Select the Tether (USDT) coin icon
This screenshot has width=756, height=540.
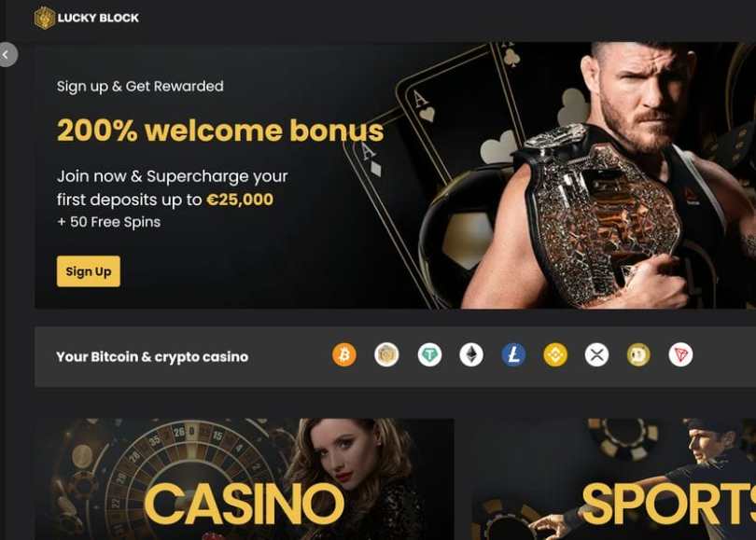429,355
